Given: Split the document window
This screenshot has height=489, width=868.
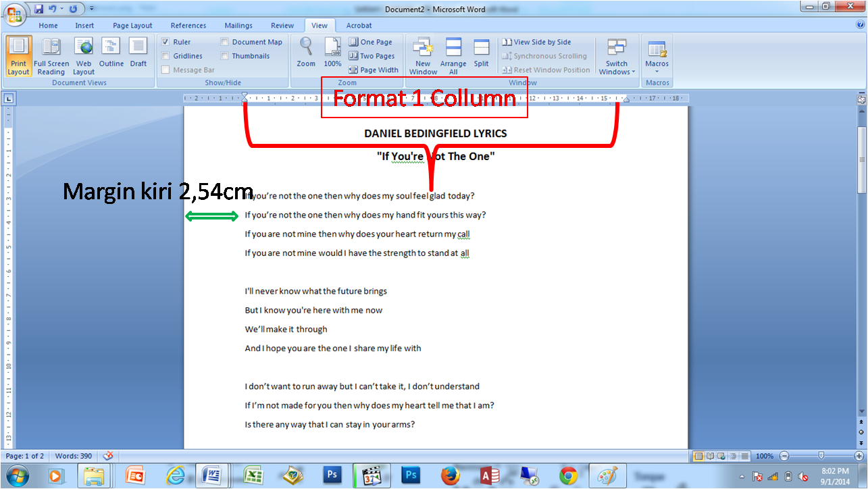Looking at the screenshot, I should pyautogui.click(x=481, y=53).
